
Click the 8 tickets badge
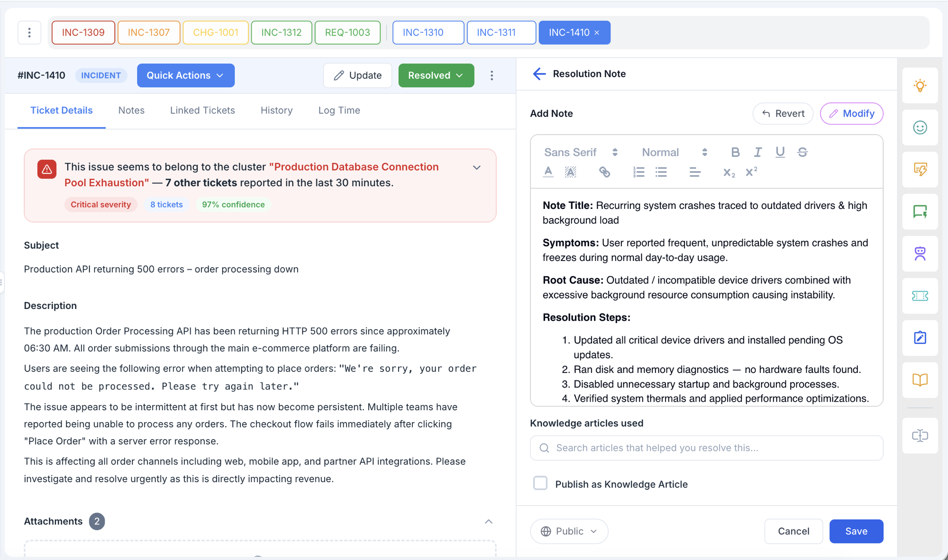coord(166,205)
